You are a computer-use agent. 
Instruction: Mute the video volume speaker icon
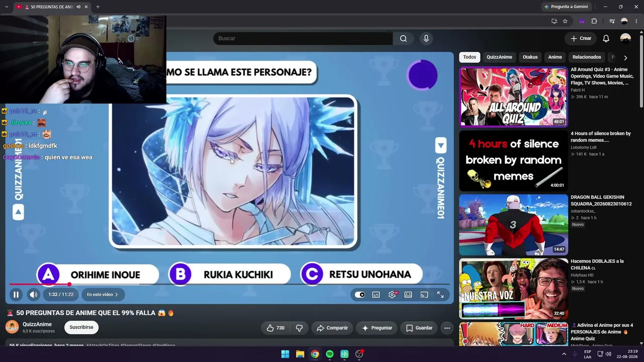point(33,295)
